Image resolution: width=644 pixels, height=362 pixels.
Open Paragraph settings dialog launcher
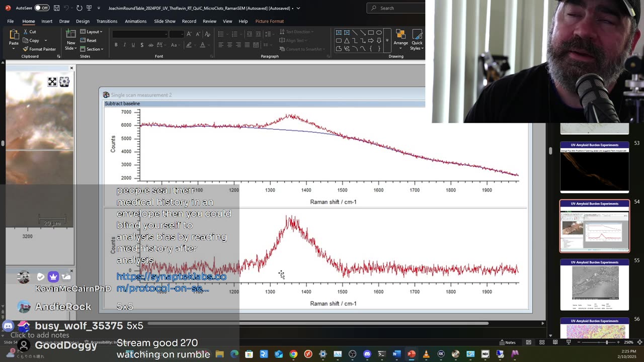pyautogui.click(x=329, y=56)
